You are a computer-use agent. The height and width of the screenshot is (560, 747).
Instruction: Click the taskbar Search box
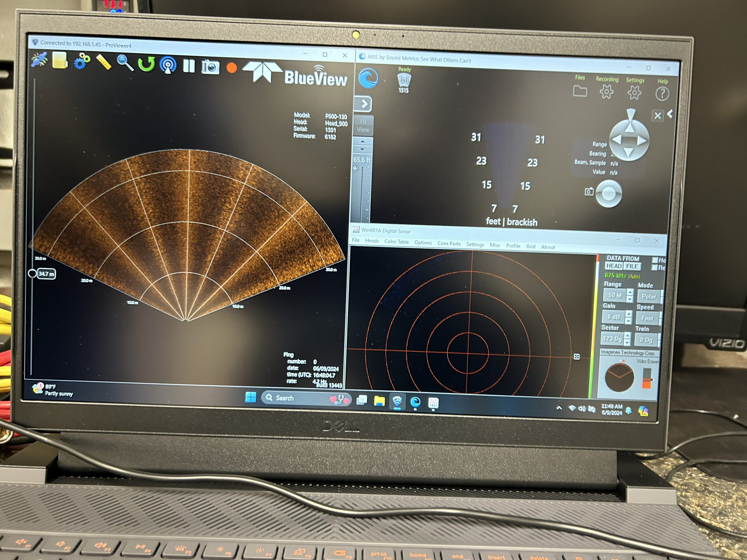(x=307, y=399)
